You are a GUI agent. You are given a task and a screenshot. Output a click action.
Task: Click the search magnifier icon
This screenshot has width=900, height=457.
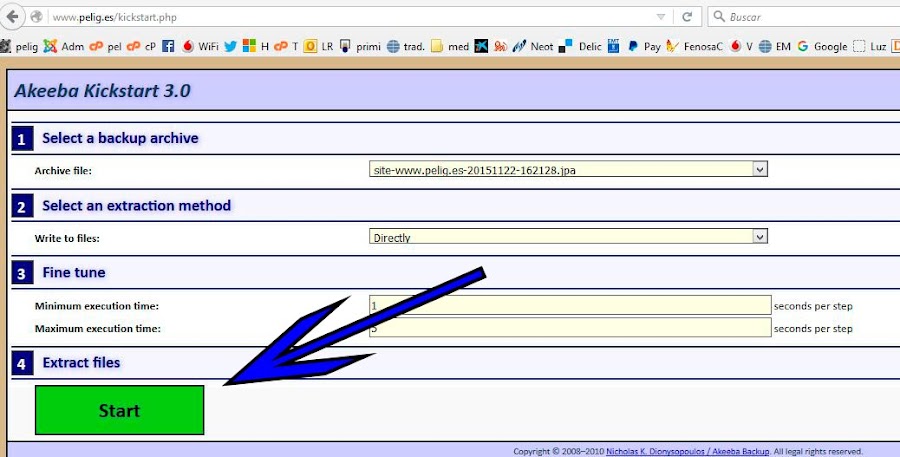coord(719,17)
